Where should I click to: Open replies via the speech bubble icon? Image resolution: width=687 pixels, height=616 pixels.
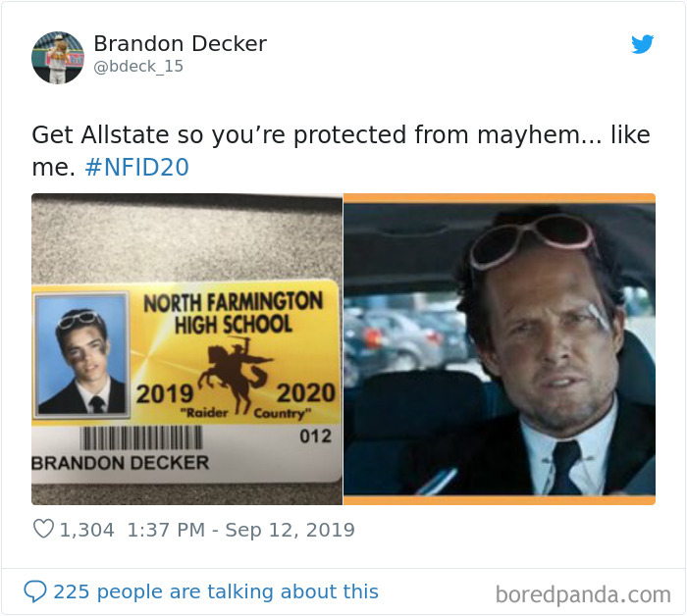coord(34,591)
